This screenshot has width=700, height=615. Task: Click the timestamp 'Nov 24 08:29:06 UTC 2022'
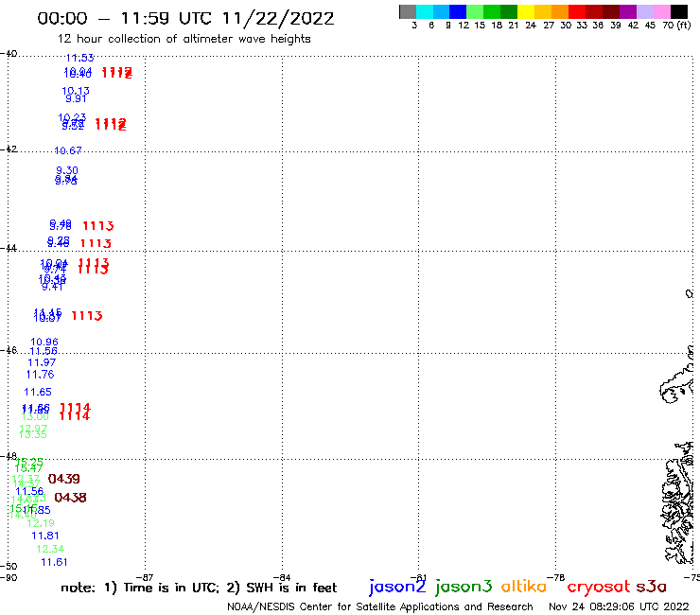pyautogui.click(x=619, y=606)
